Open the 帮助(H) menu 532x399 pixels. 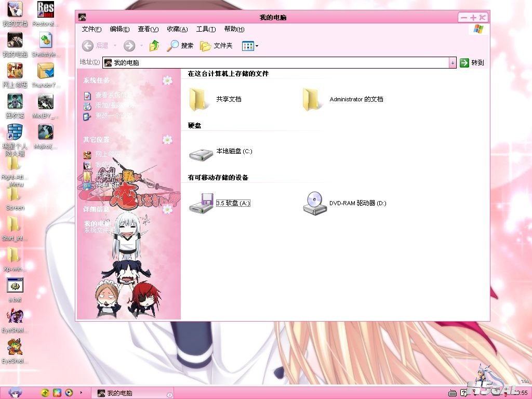(234, 29)
